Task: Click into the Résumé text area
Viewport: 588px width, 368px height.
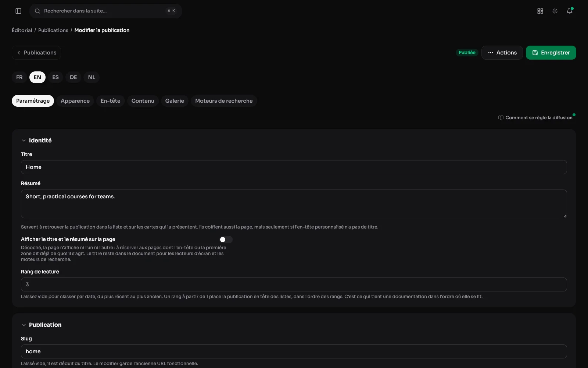Action: [294, 204]
